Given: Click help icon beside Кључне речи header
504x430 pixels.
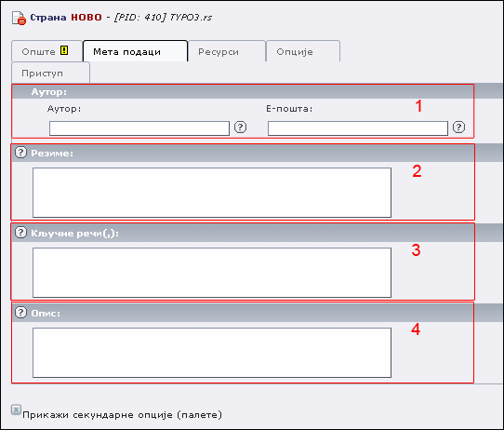Looking at the screenshot, I should tap(20, 232).
